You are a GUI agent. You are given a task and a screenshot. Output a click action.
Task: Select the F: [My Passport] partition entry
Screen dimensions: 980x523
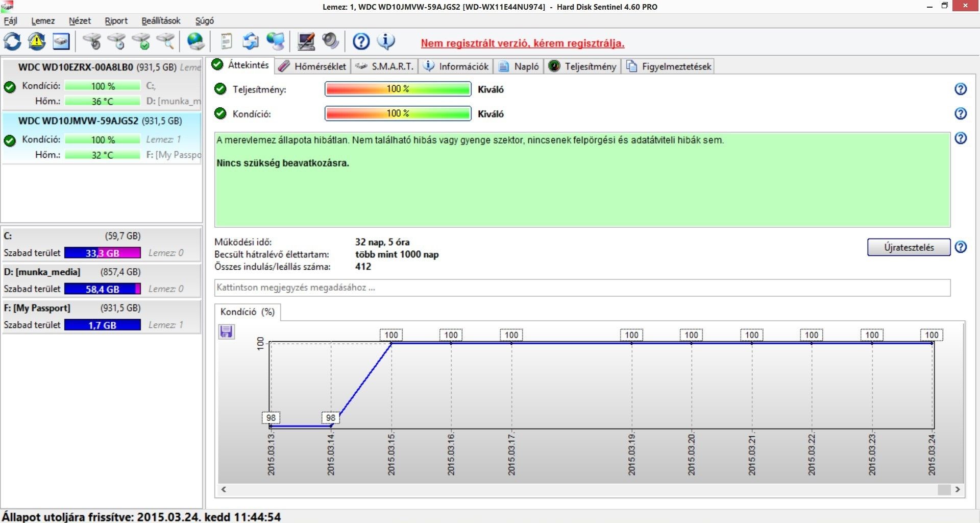click(102, 317)
